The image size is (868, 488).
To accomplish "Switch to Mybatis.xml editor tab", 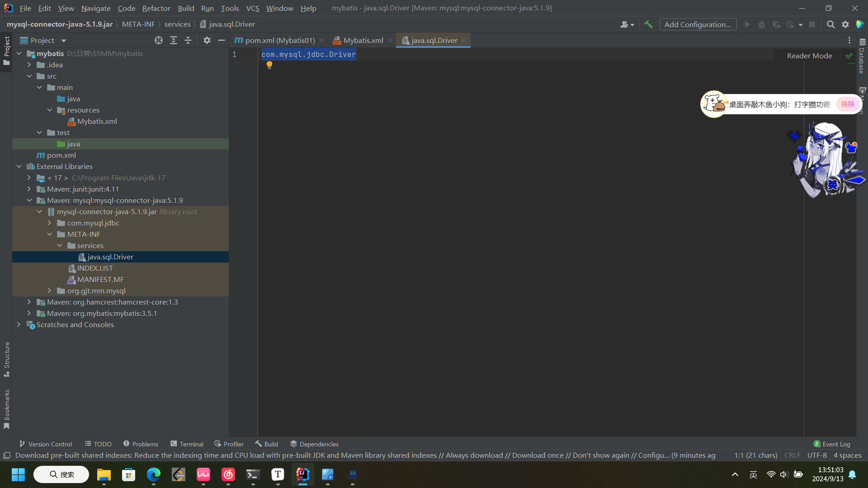I will point(363,41).
